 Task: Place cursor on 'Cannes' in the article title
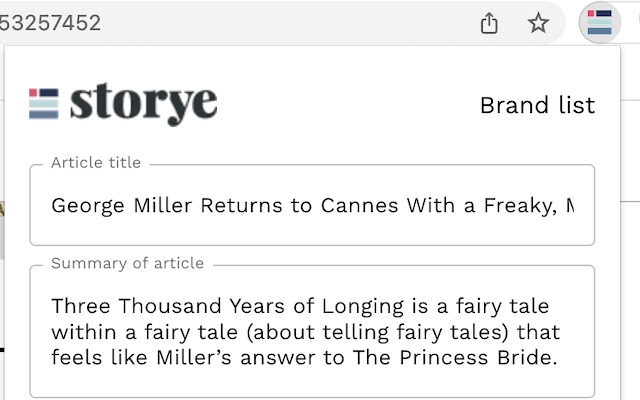point(354,206)
